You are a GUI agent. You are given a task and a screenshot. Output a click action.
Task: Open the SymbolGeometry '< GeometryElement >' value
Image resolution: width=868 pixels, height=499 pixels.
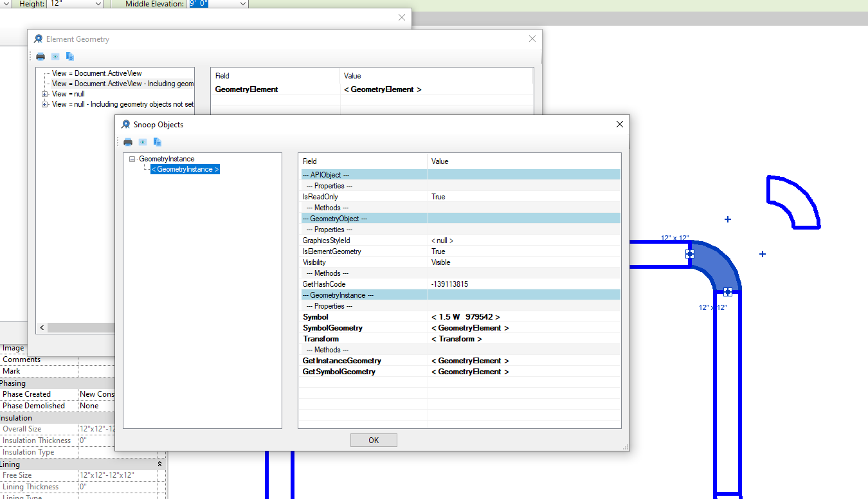click(470, 328)
